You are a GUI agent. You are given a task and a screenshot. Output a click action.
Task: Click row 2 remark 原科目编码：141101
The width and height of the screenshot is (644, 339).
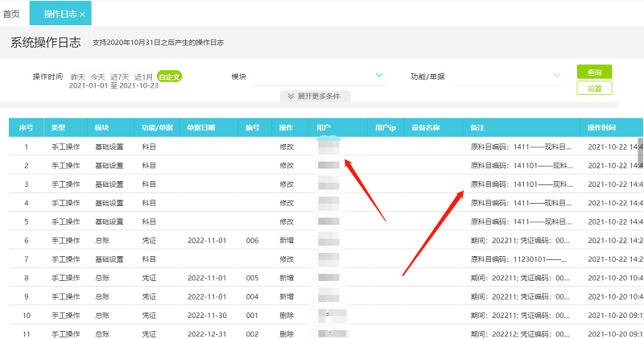[522, 166]
